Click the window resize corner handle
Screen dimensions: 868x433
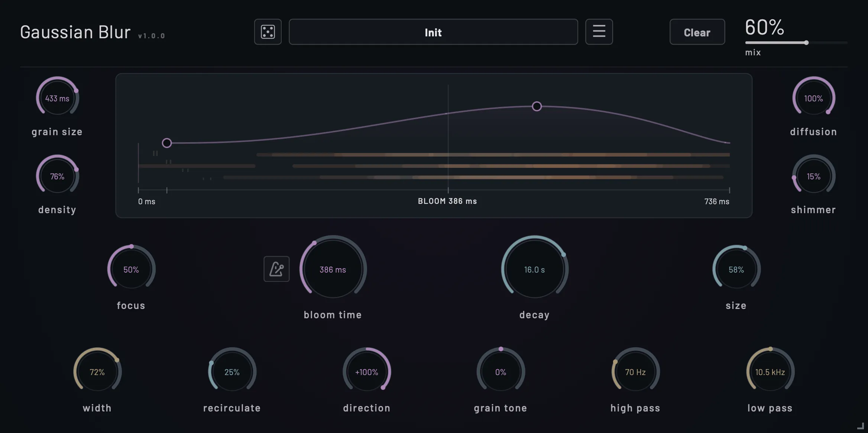[861, 426]
